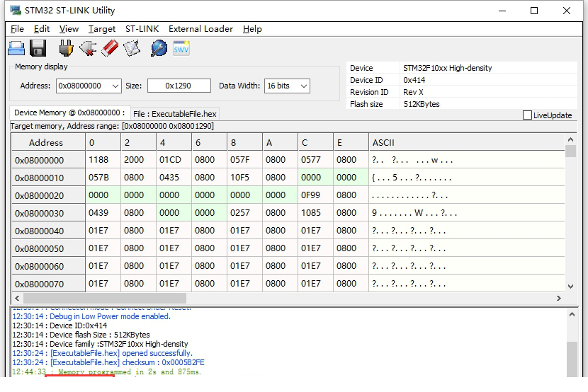This screenshot has width=588, height=392.
Task: Click the Open file toolbar icon
Action: click(16, 48)
